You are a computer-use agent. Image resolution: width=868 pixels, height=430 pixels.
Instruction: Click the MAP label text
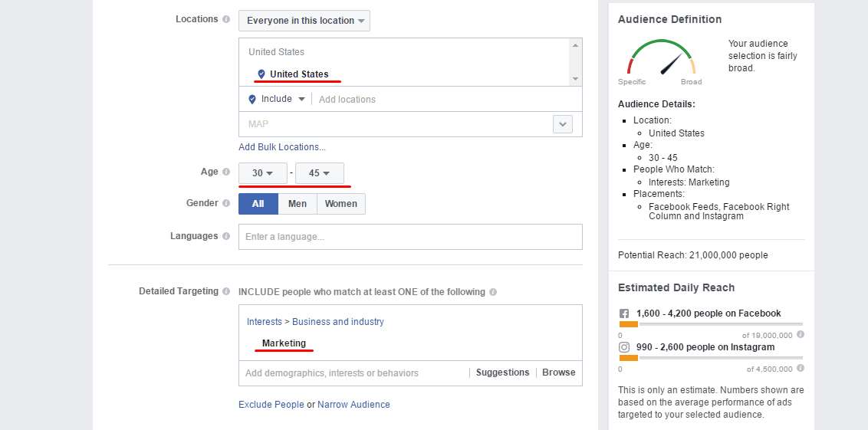click(x=258, y=124)
